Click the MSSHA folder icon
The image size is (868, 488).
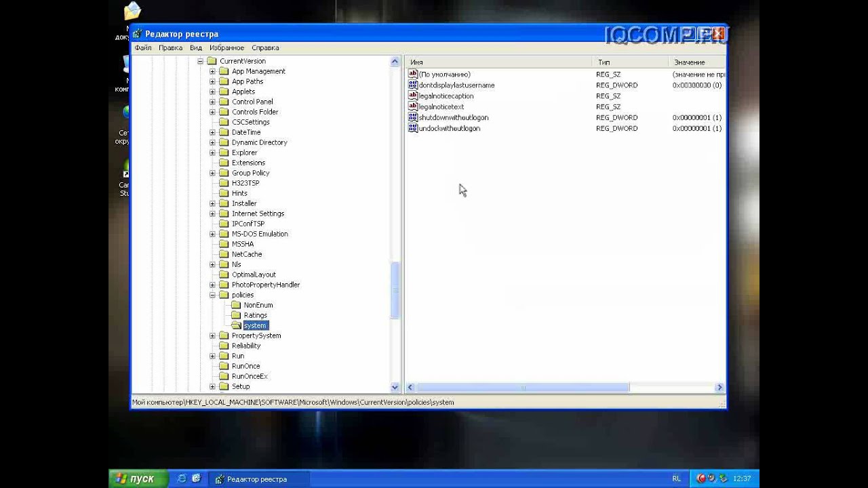coord(224,244)
